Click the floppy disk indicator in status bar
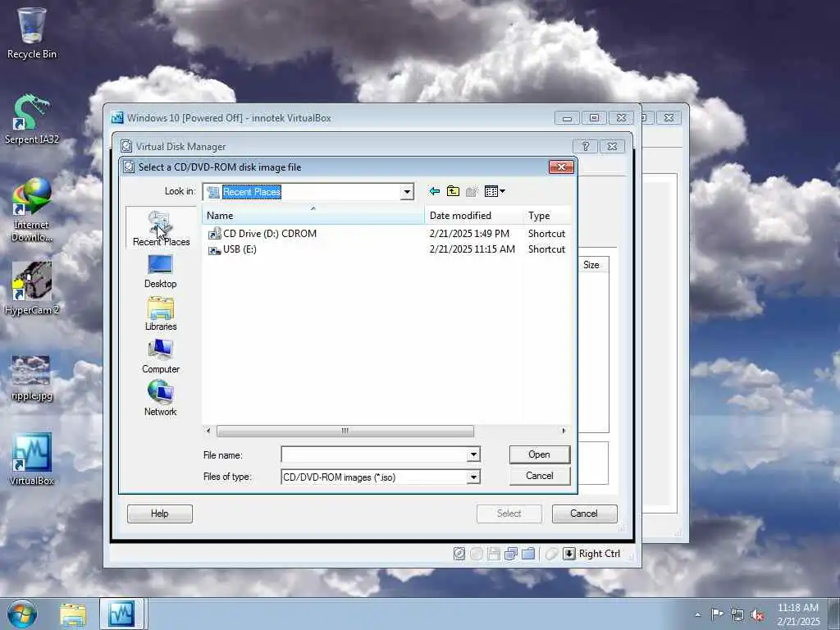Screen dimensions: 840x630 493,554
